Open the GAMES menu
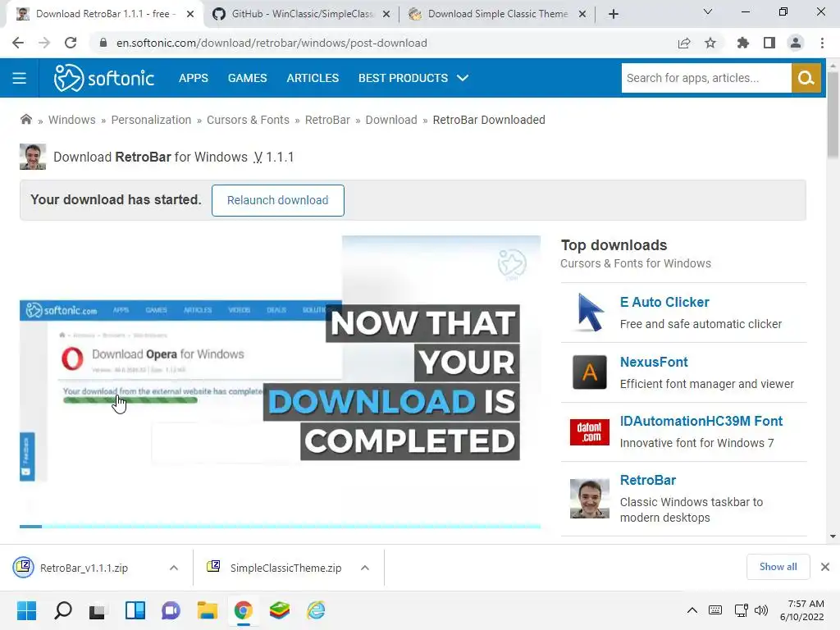Viewport: 840px width, 630px height. (247, 78)
